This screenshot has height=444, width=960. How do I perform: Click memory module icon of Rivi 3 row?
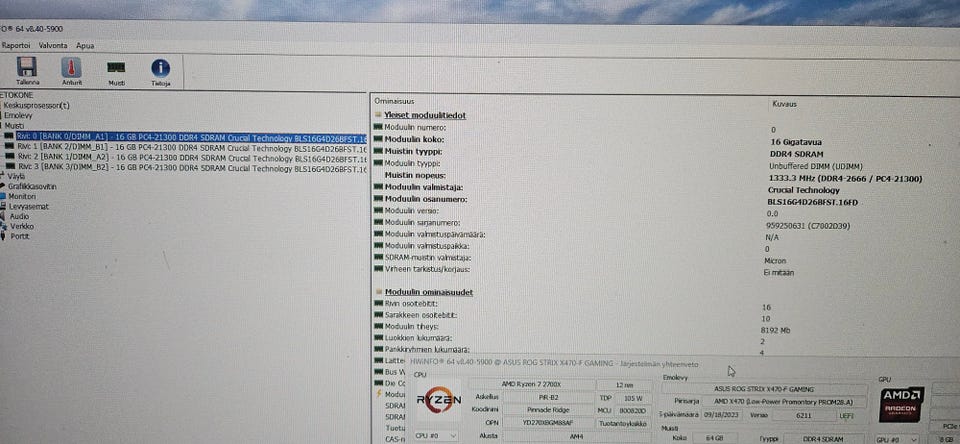tap(9, 167)
